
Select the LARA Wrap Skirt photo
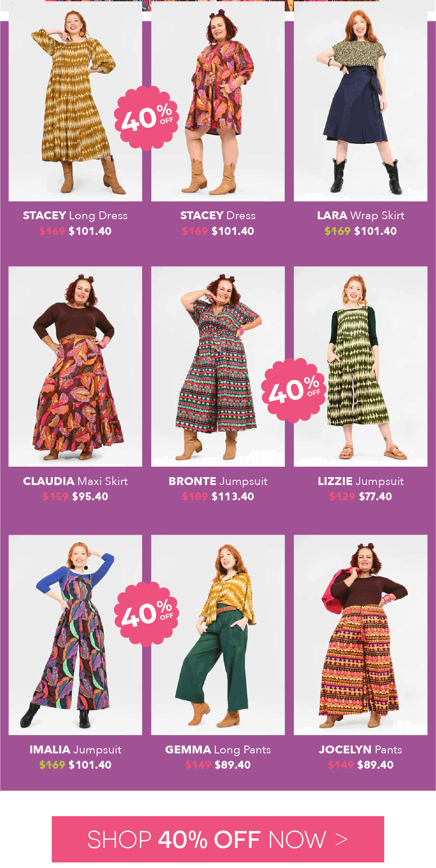361,101
